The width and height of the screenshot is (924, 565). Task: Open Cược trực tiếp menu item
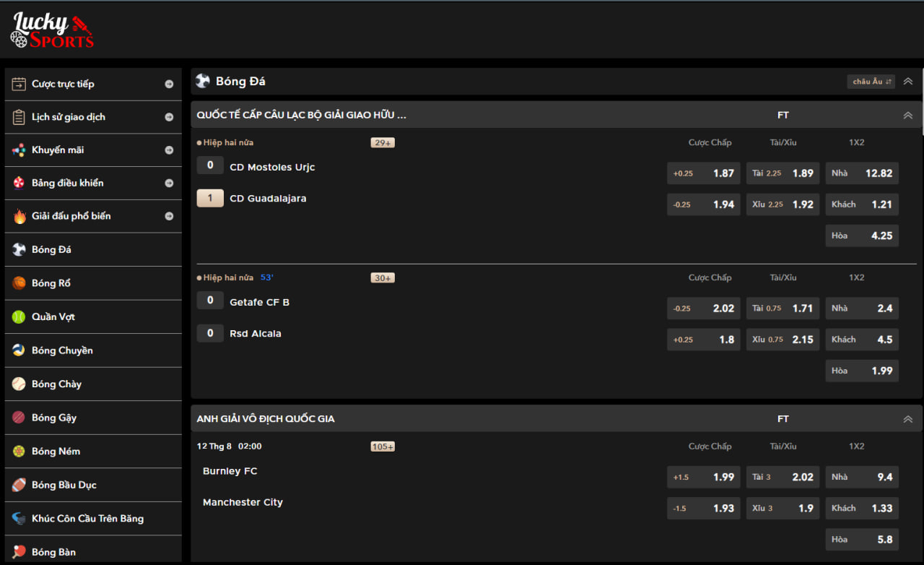tap(92, 84)
